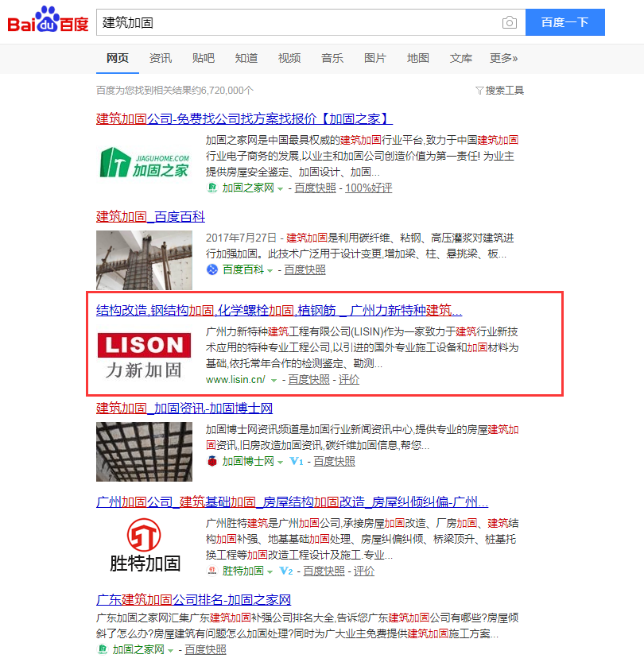The width and height of the screenshot is (644, 670).
Task: Click 胜特加固 small favicon
Action: (212, 571)
